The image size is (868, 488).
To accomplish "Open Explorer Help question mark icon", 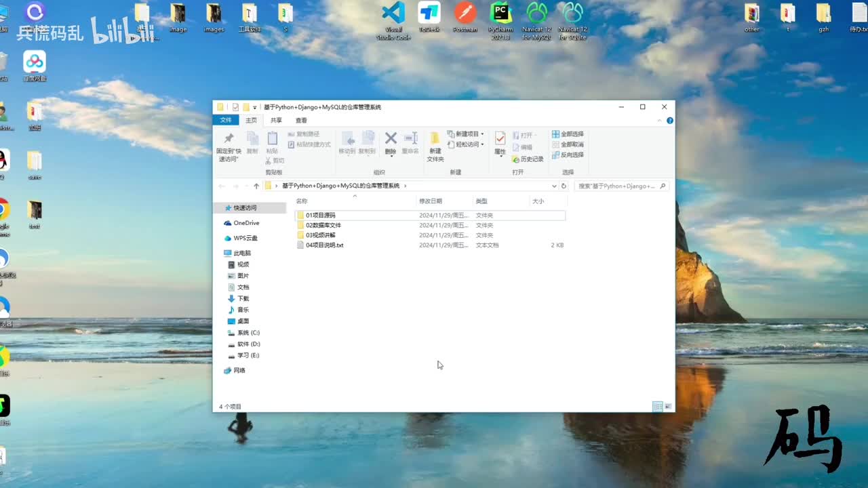I will 670,121.
